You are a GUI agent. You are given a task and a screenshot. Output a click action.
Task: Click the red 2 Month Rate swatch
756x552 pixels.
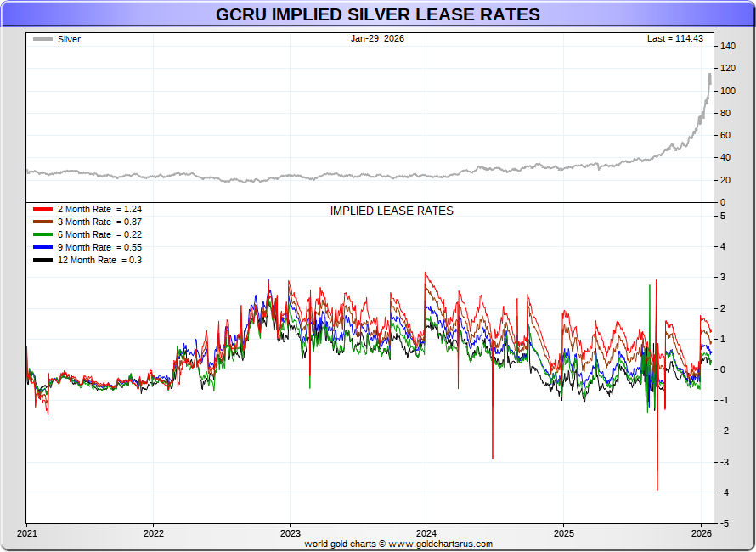pos(42,209)
